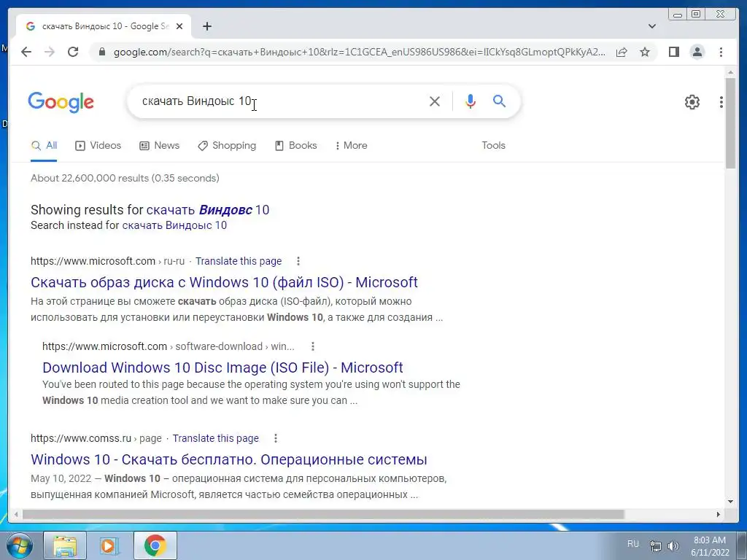Open the taskbar clock and date

coord(710,546)
